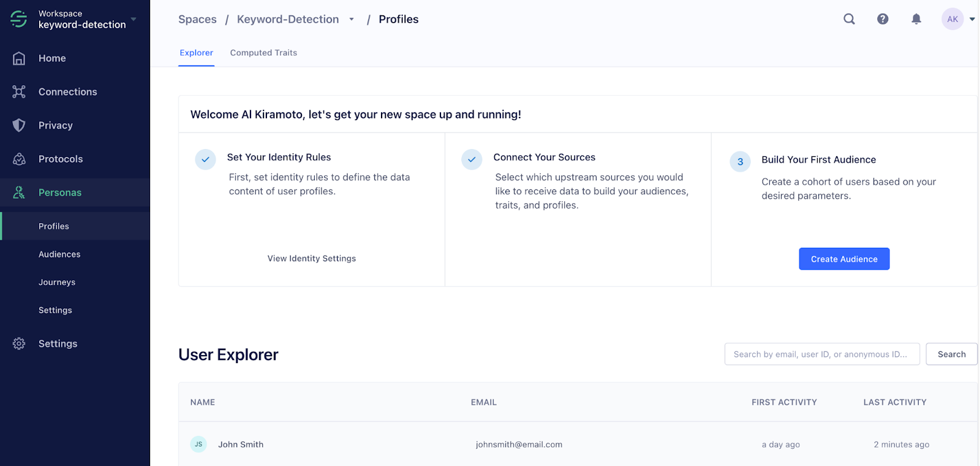The height and width of the screenshot is (466, 980).
Task: Click the Connect Your Sources checkmark
Action: tap(472, 159)
